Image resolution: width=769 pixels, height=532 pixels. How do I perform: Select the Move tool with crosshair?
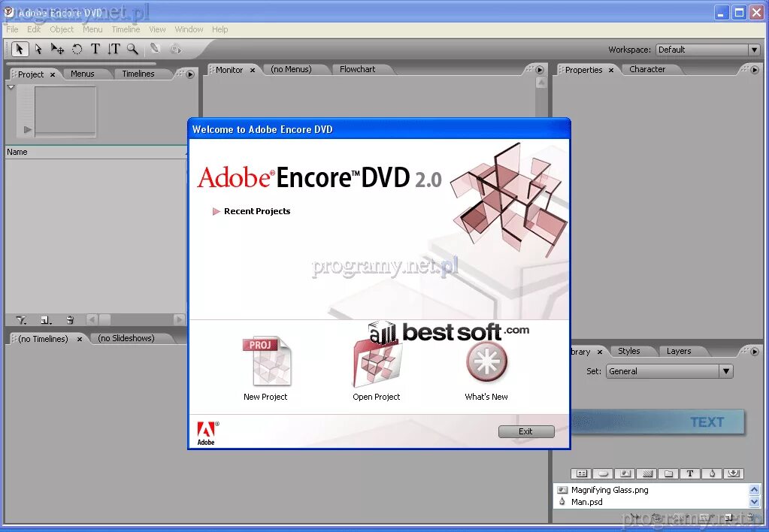point(57,49)
